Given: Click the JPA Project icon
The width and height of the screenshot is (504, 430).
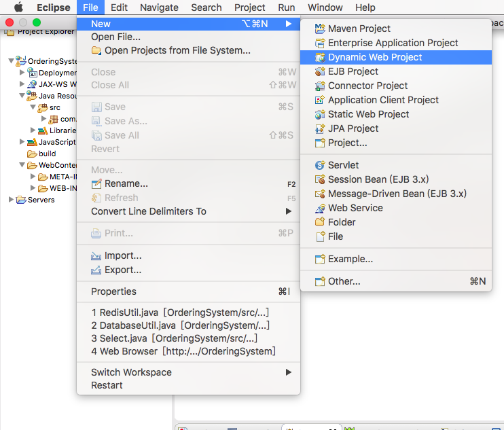Looking at the screenshot, I should [x=320, y=128].
